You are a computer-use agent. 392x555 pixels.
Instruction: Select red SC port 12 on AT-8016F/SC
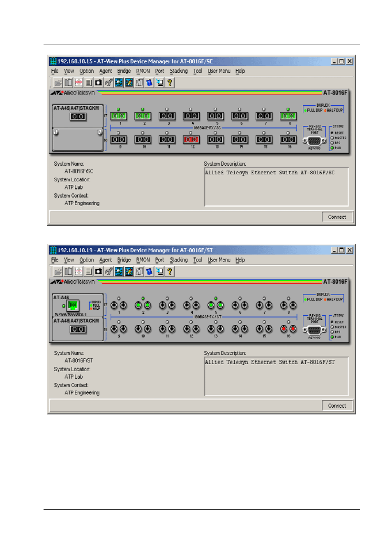[191, 139]
